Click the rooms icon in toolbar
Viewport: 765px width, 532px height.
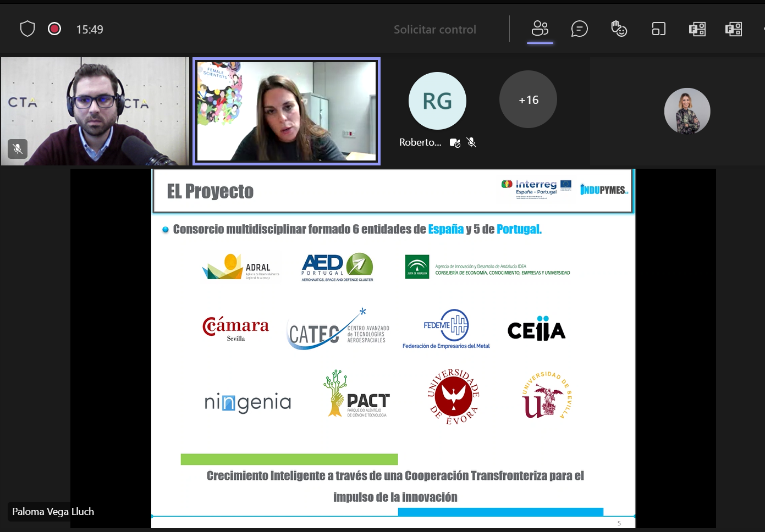(x=658, y=29)
